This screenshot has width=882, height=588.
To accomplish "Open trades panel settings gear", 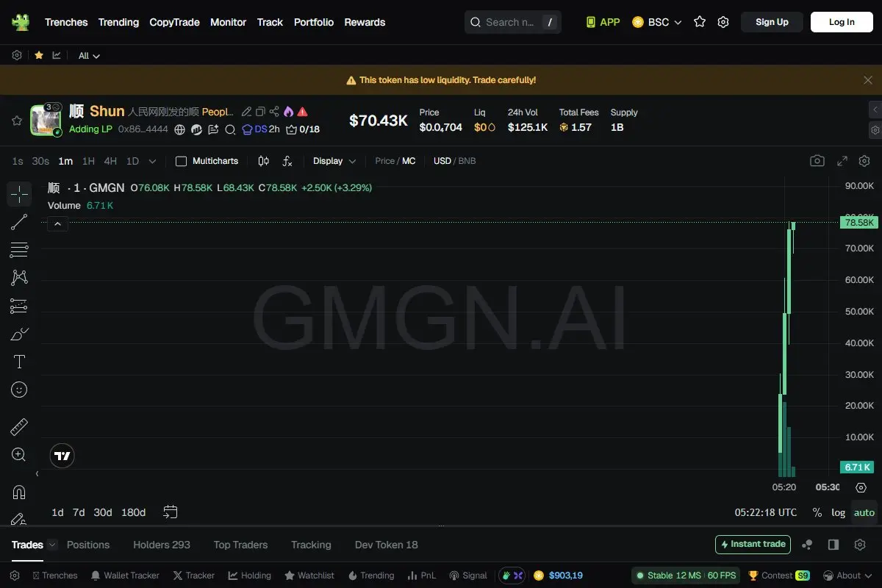I will (x=860, y=545).
